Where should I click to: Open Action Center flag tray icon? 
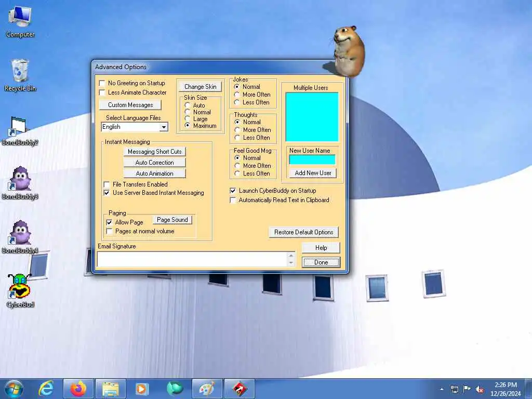(x=467, y=389)
